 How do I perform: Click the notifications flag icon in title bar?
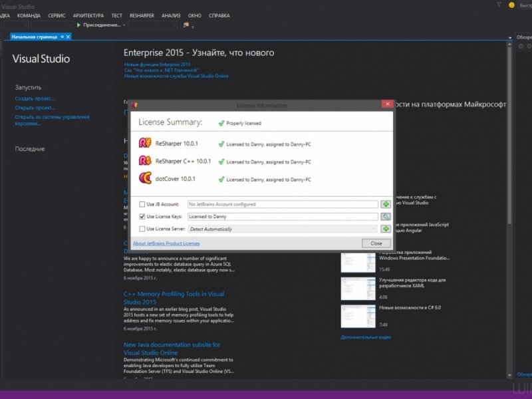tap(499, 5)
